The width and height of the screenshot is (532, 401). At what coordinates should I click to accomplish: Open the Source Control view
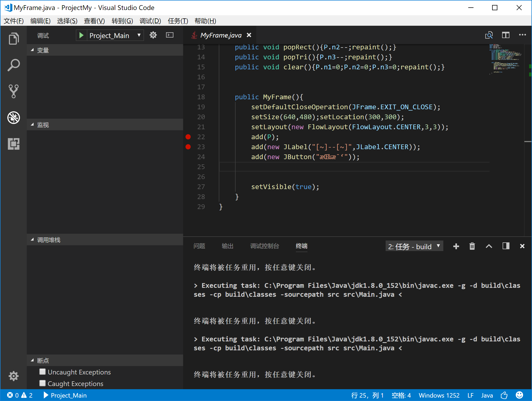point(14,91)
